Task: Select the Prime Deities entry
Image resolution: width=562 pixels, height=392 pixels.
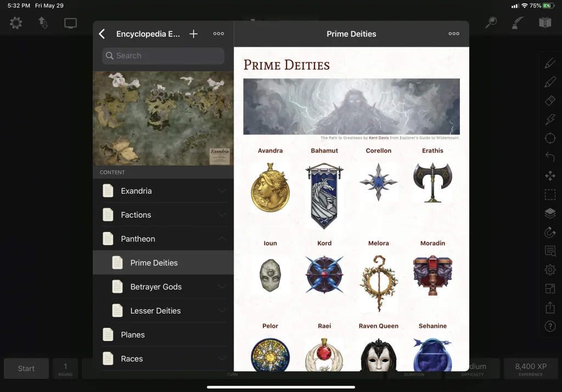Action: [163, 263]
